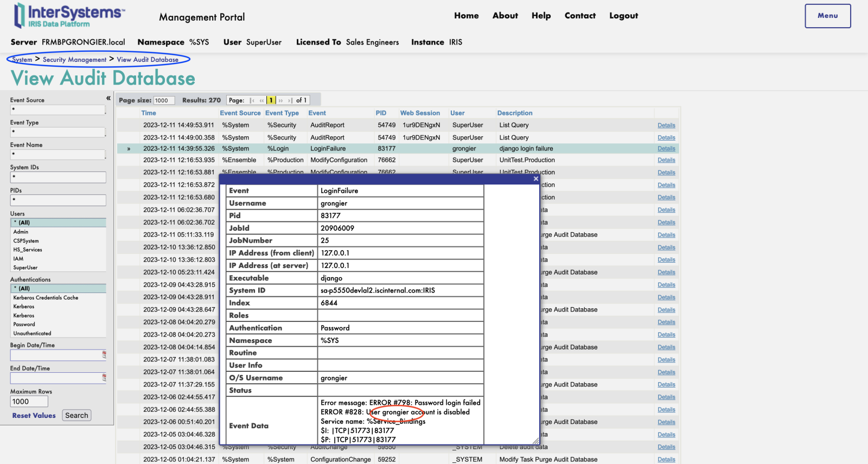The width and height of the screenshot is (868, 464).
Task: Open the Help menu item
Action: point(541,16)
